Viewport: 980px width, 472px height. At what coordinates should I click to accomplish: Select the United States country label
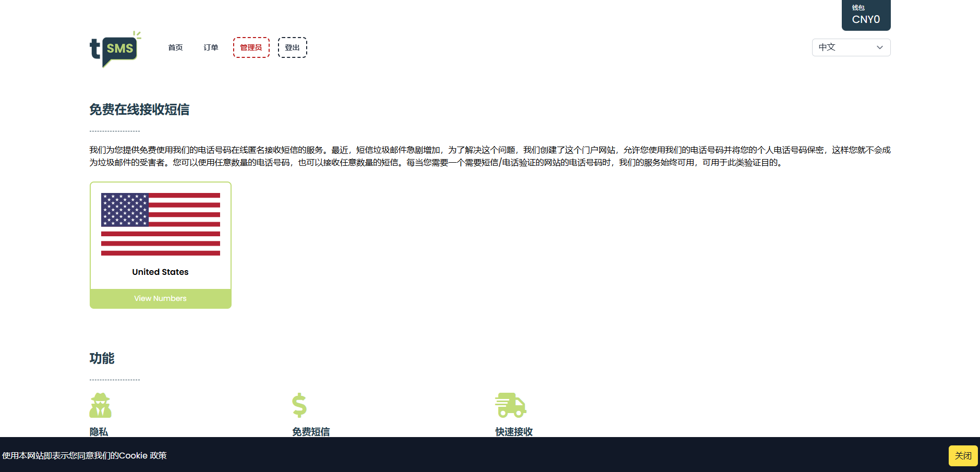tap(160, 272)
